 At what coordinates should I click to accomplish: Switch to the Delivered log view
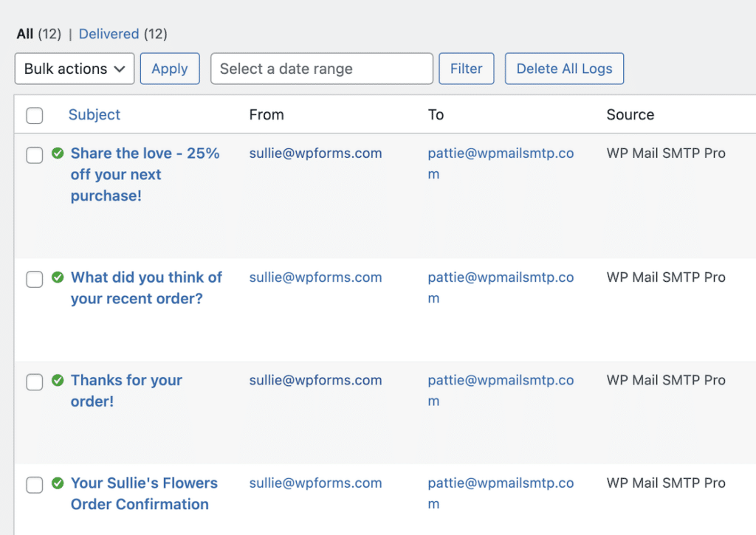coord(109,34)
